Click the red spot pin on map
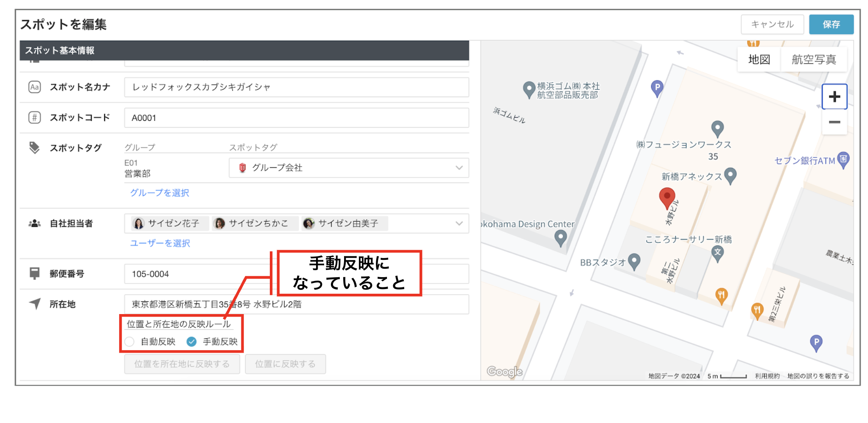Viewport: 868px width, 423px height. [667, 198]
